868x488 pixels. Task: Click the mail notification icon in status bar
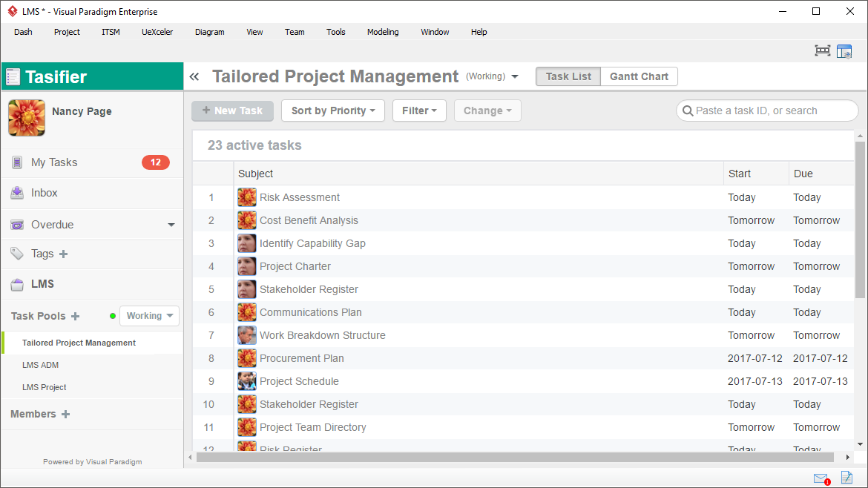click(821, 478)
